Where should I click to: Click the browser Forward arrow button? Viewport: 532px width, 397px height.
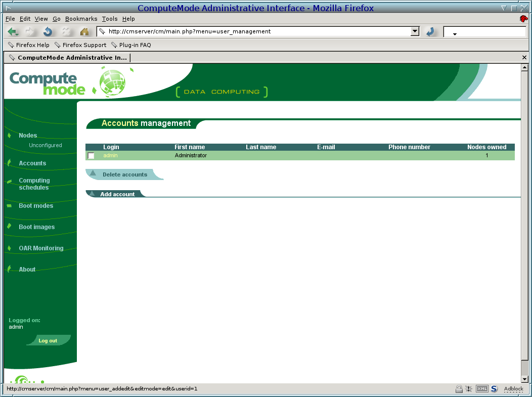[30, 32]
